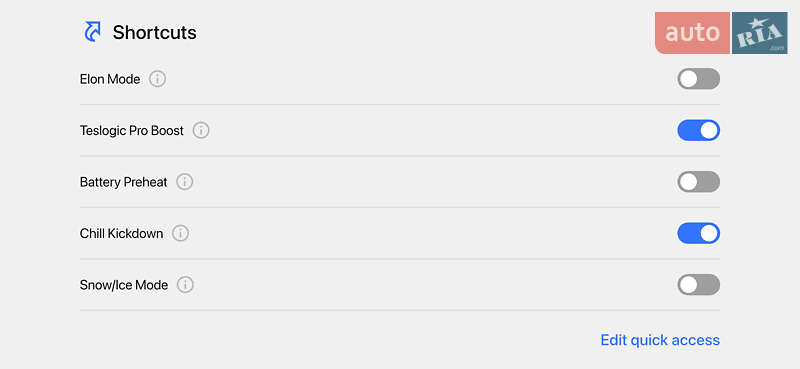Disable the Teslogic Pro Boost switch

click(x=698, y=131)
